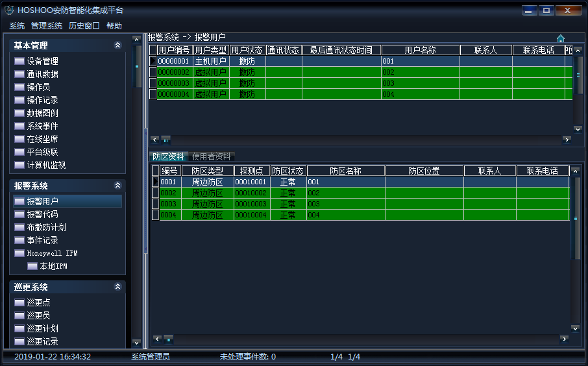Click the 防区状态 column header
The width and height of the screenshot is (588, 366).
288,171
